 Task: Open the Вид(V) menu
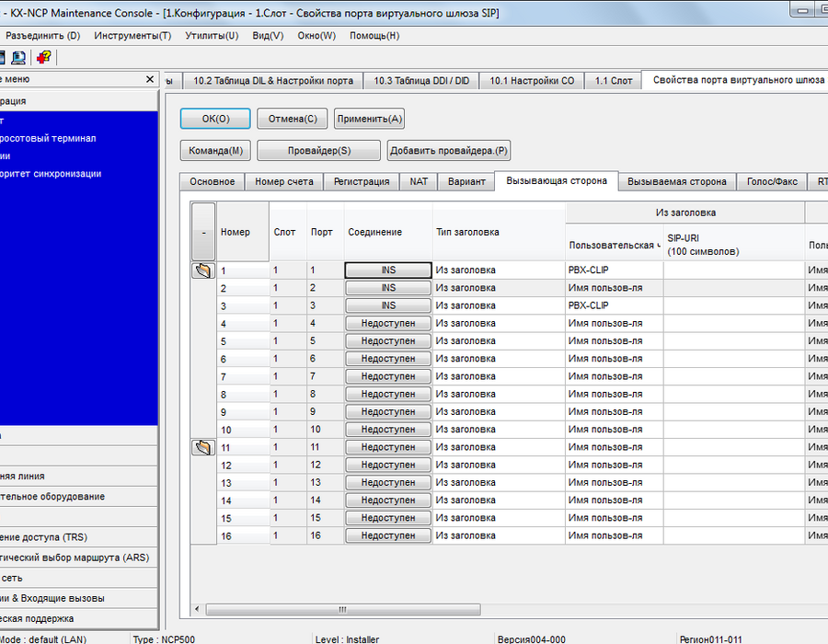(x=268, y=35)
